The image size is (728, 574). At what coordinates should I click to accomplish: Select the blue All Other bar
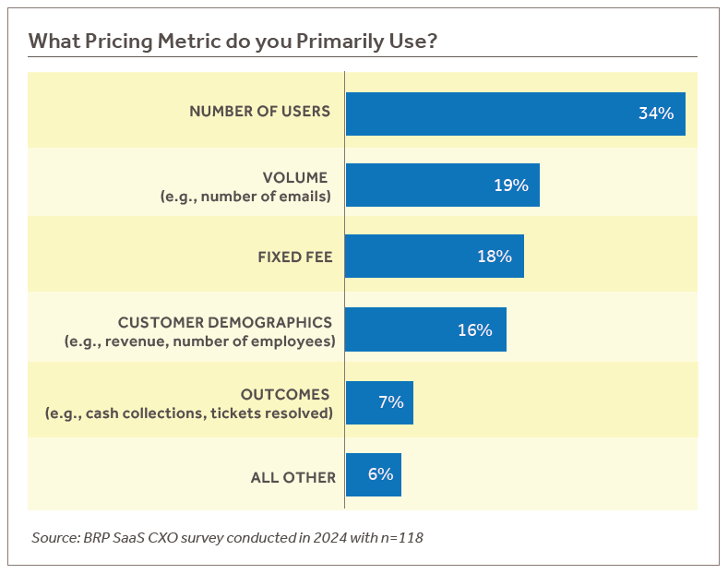[362, 474]
